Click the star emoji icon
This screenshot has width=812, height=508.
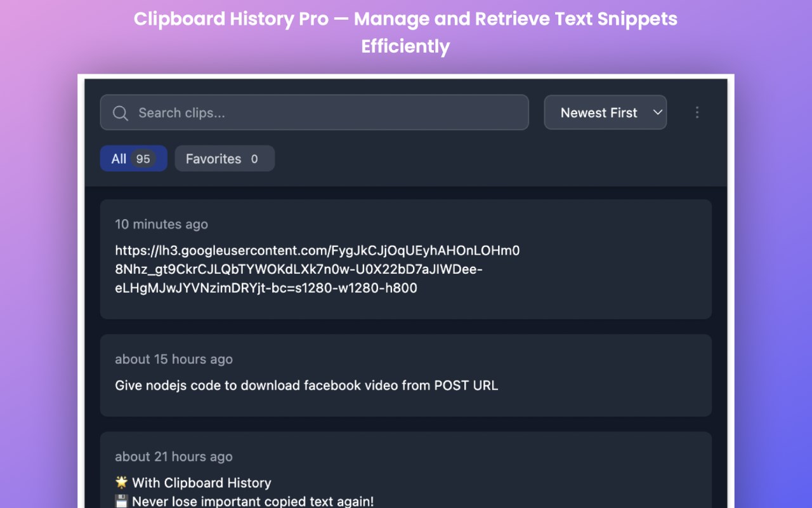[121, 483]
